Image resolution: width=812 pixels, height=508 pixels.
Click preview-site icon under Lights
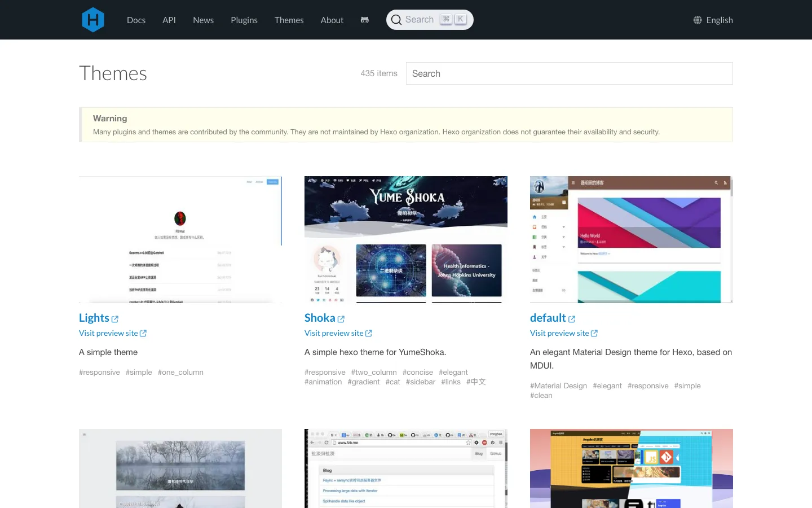(x=143, y=334)
